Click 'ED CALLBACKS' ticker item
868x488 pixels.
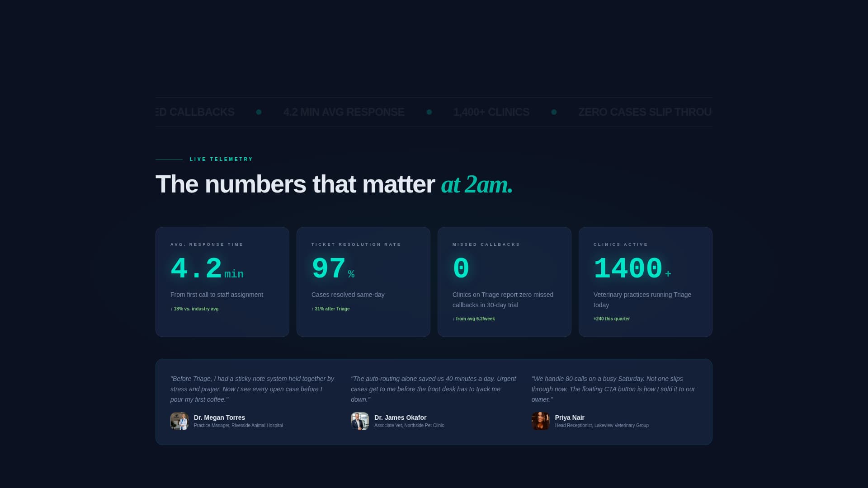pos(195,112)
